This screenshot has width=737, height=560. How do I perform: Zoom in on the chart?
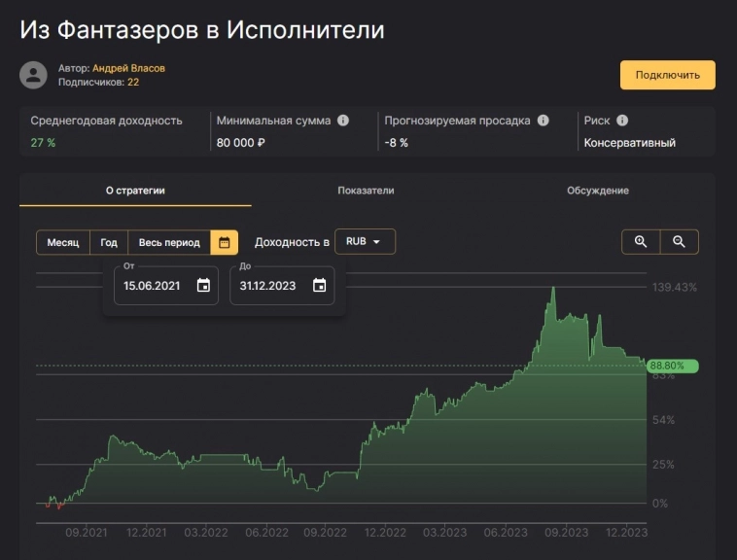(x=641, y=242)
